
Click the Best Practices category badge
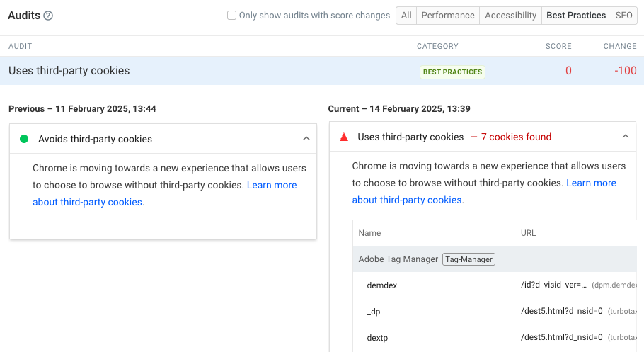452,72
